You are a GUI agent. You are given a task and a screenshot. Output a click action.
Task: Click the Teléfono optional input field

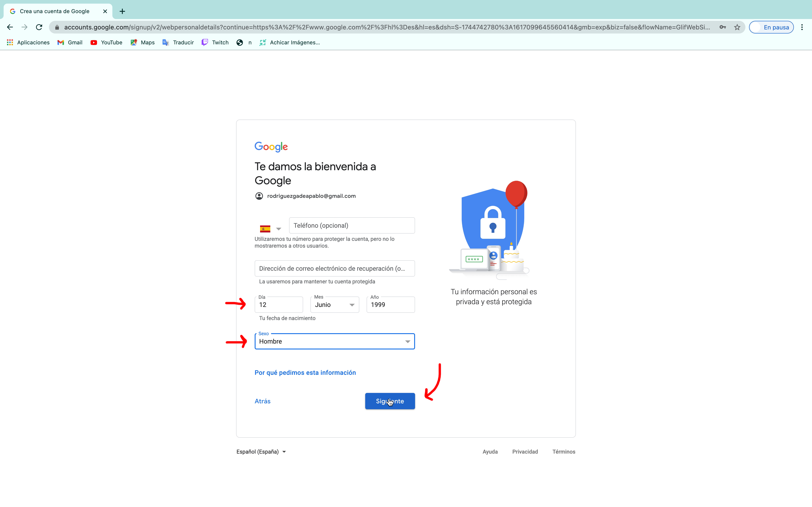tap(352, 225)
